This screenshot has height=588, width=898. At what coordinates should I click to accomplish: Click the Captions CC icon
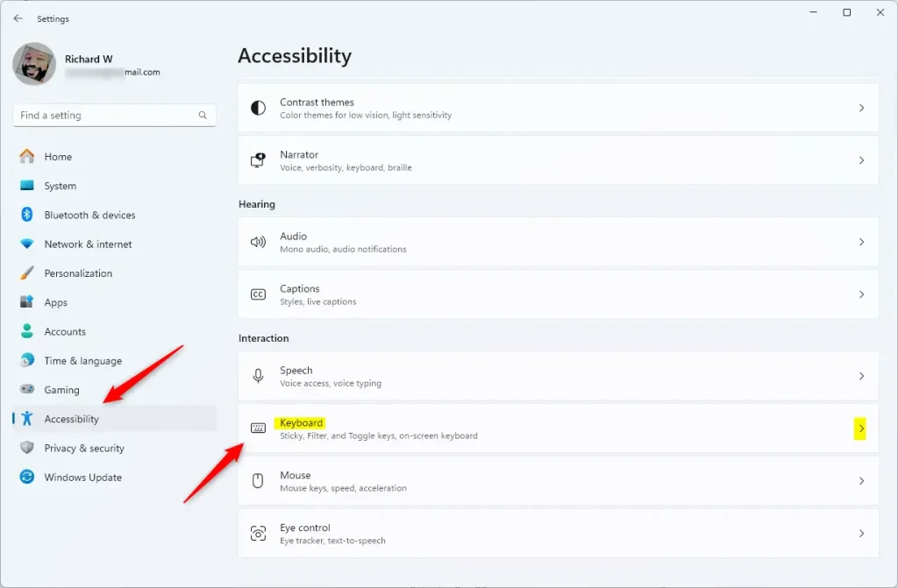(258, 294)
